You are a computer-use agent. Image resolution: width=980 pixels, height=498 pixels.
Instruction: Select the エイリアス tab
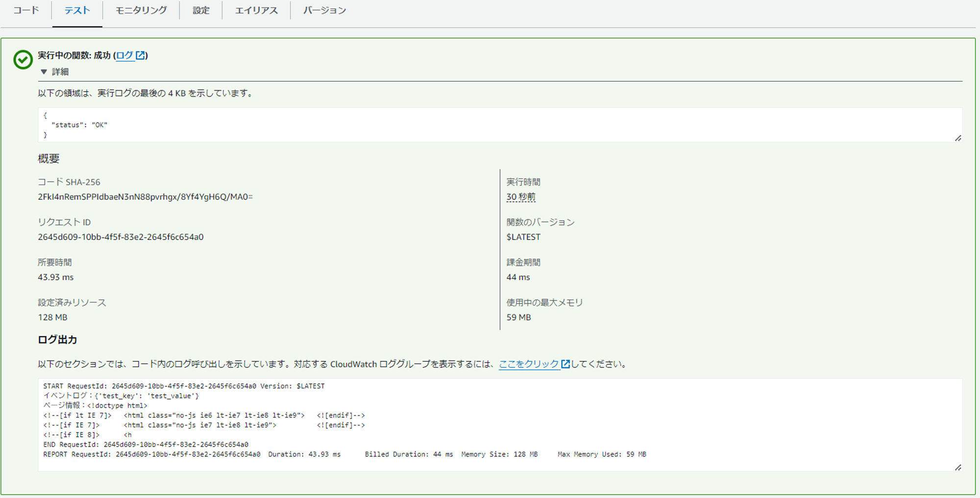[256, 10]
